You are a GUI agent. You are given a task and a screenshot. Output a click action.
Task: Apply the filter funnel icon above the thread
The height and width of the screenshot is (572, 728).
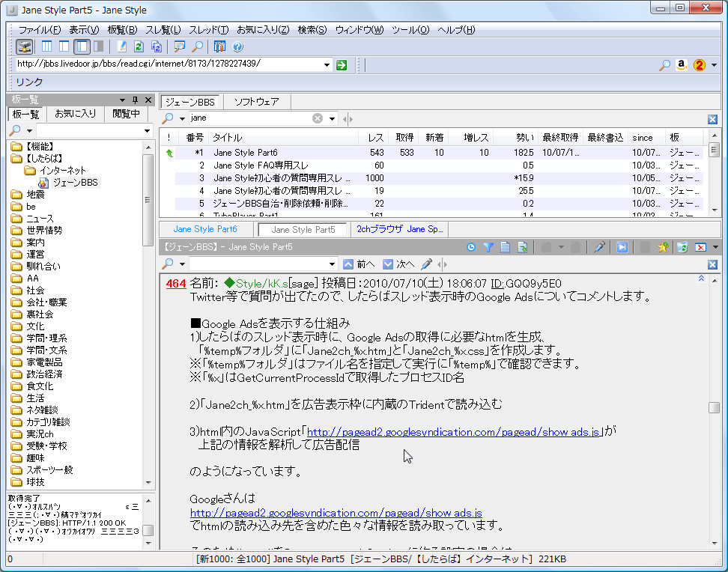[490, 249]
